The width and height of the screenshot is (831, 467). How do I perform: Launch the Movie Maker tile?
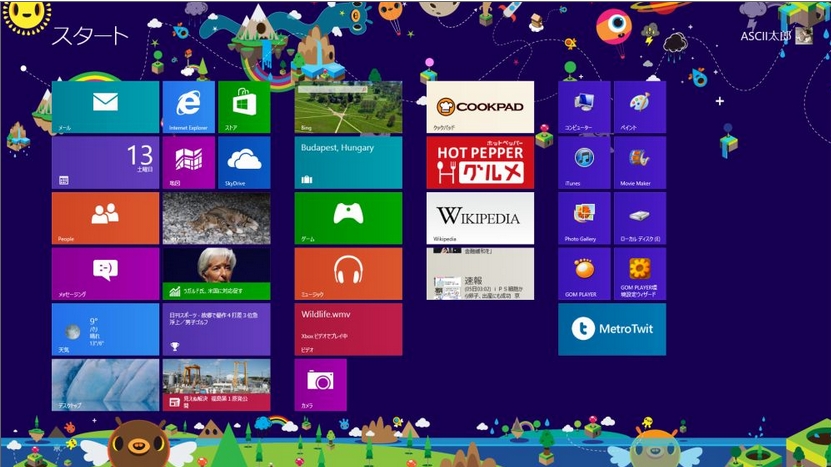coord(640,163)
